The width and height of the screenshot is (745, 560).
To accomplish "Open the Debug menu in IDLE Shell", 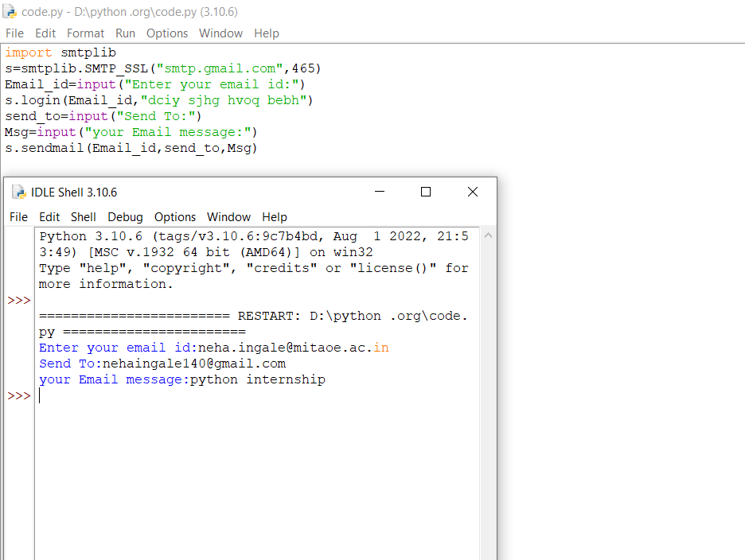I will [x=125, y=216].
